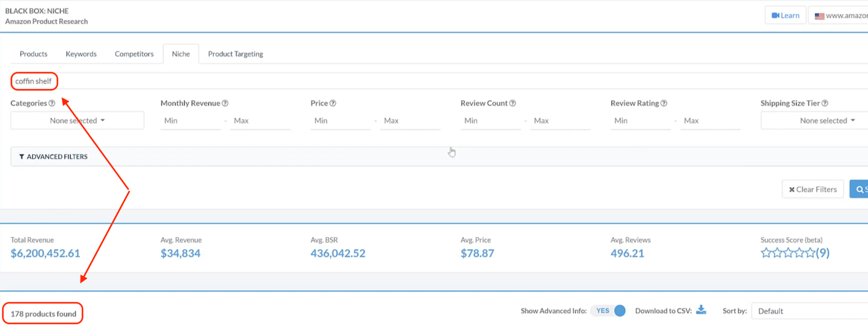The image size is (868, 325).
Task: Click the Review Rating help icon
Action: coord(664,103)
